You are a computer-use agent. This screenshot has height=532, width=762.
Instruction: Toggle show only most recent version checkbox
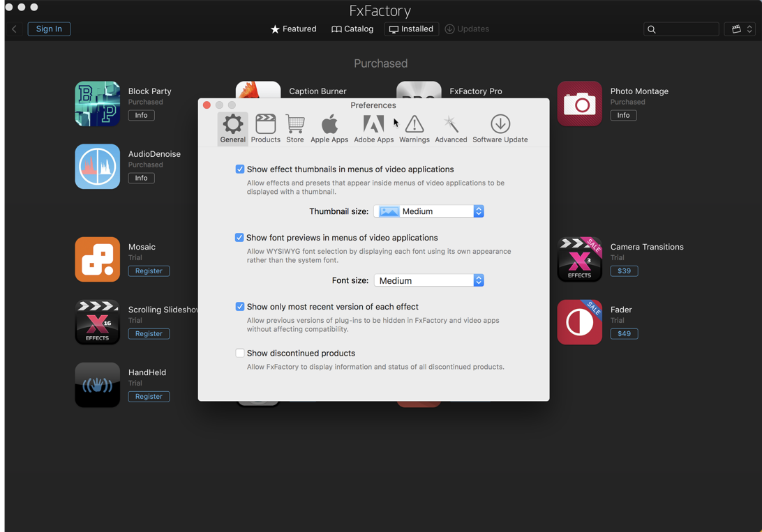(239, 307)
